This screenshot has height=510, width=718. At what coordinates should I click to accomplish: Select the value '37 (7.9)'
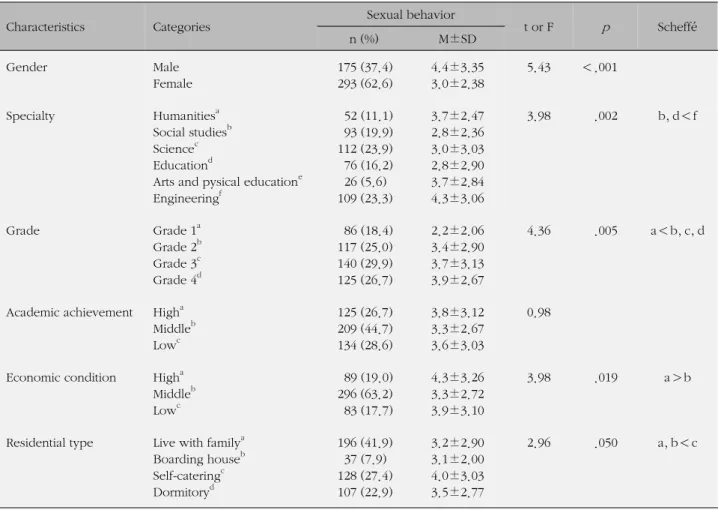click(365, 459)
